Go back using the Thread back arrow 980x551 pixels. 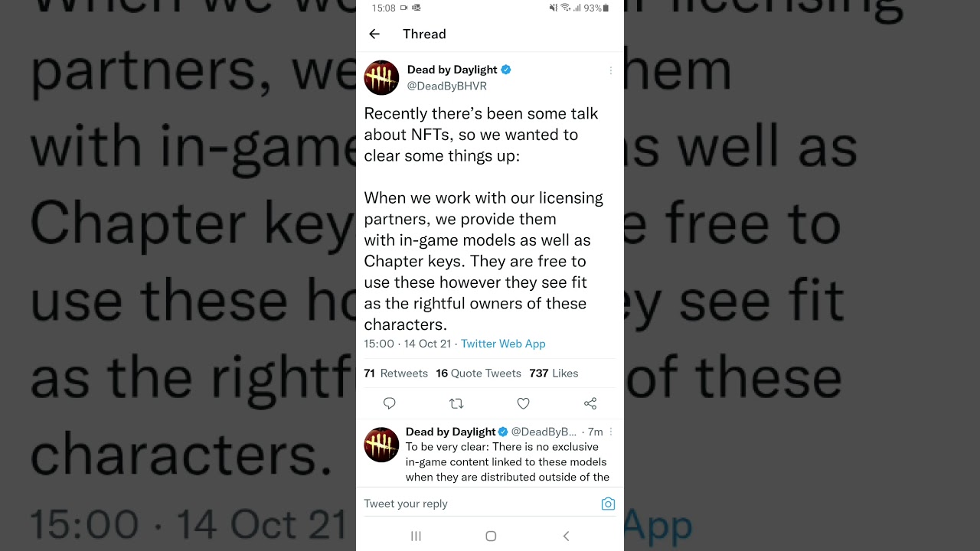click(x=374, y=34)
